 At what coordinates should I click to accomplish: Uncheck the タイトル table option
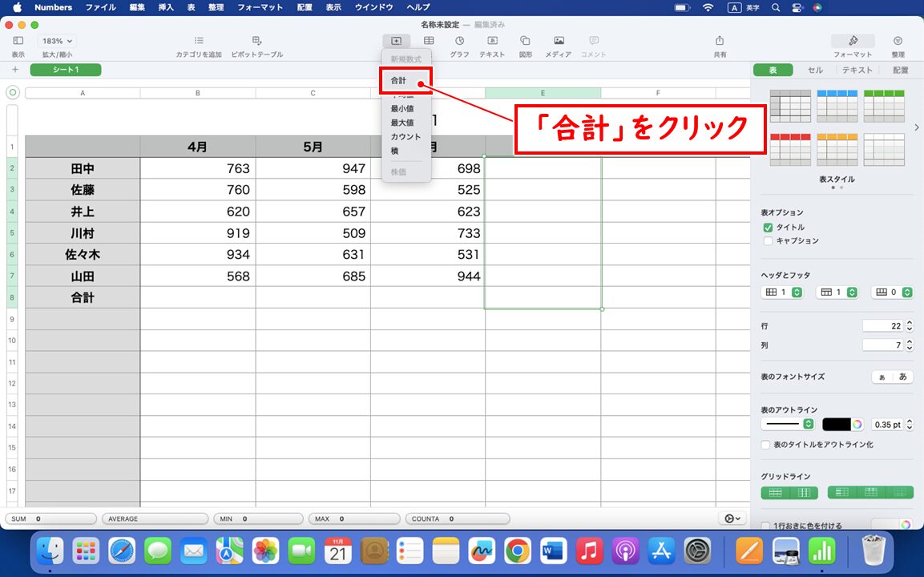(x=768, y=227)
